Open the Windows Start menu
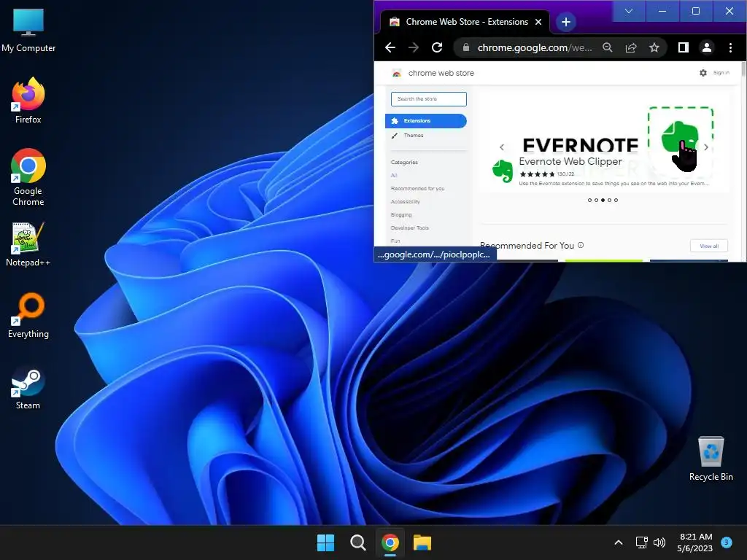The width and height of the screenshot is (747, 560). [x=326, y=542]
